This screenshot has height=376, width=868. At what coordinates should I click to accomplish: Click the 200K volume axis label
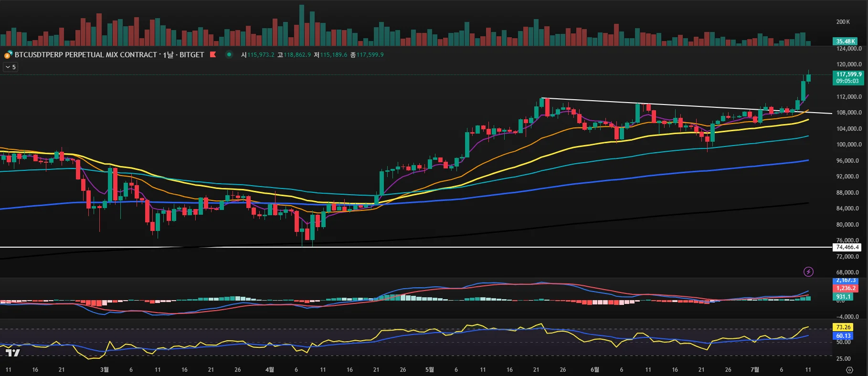(843, 22)
